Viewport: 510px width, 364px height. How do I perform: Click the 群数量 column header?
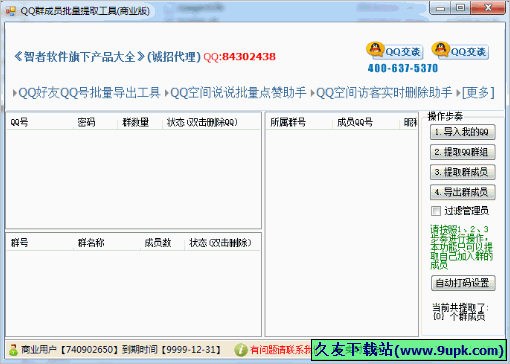tap(135, 122)
